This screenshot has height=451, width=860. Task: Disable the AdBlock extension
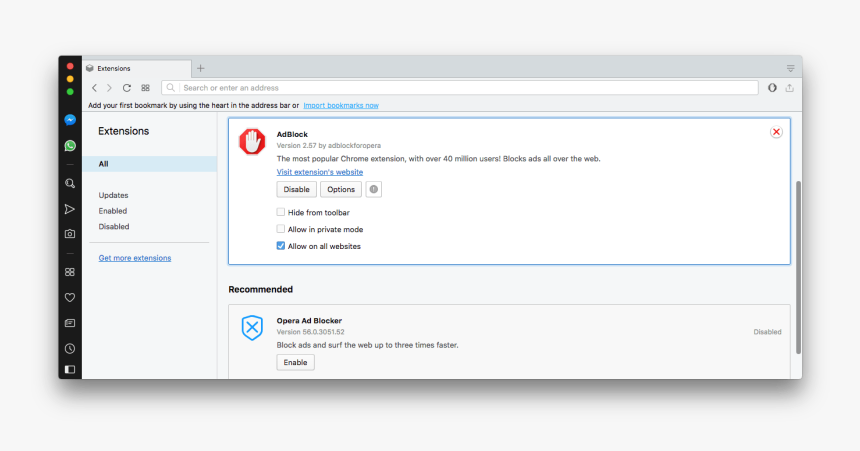(297, 189)
